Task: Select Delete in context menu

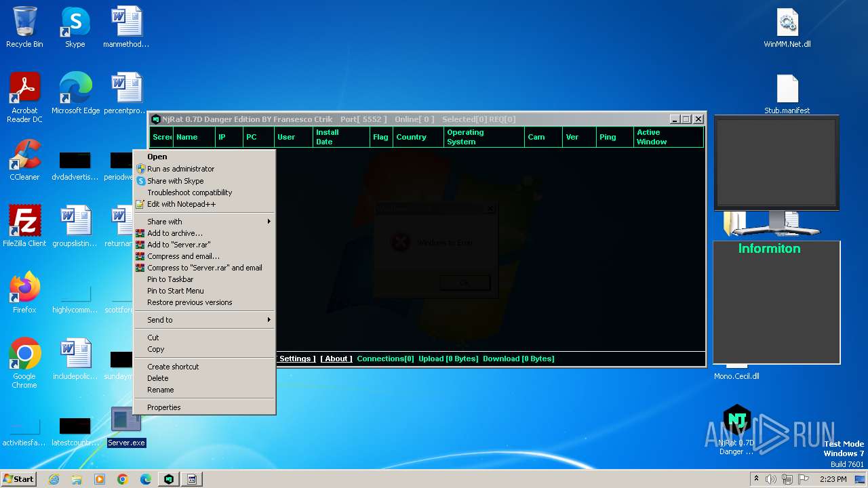Action: (x=204, y=378)
